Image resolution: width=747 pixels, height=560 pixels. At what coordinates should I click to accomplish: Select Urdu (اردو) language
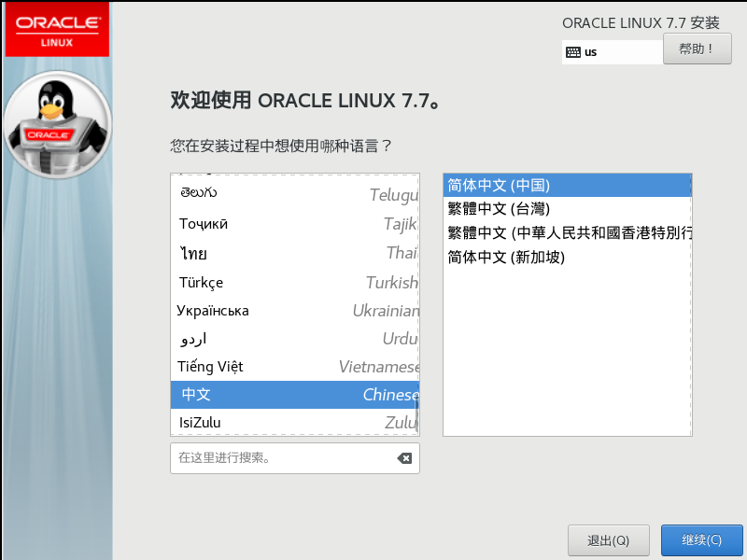coord(294,338)
